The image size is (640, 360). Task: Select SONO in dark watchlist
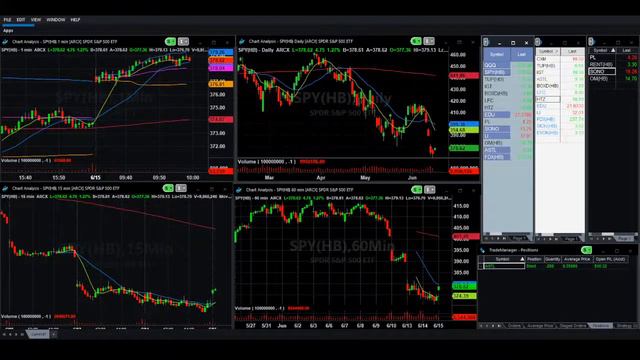click(602, 71)
